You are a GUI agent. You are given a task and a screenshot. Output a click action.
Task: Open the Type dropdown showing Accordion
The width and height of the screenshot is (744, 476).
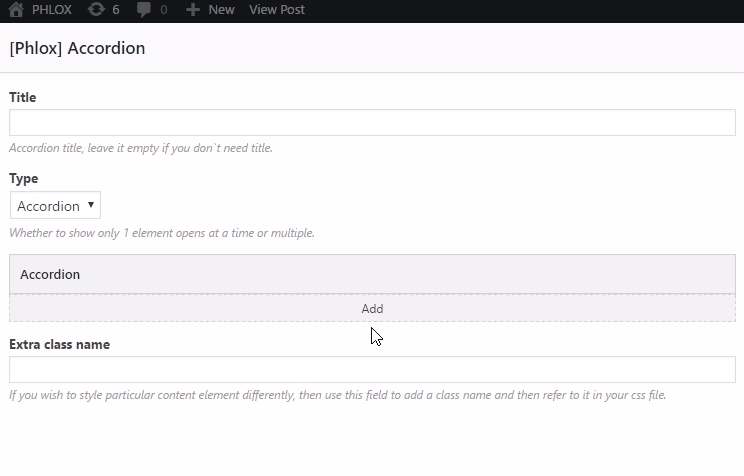[55, 205]
